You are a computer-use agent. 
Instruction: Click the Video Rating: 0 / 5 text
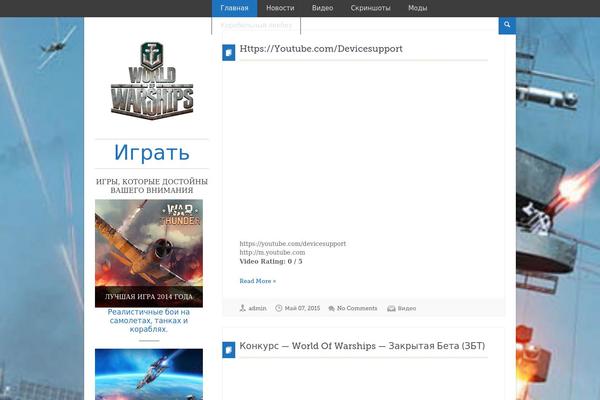(271, 261)
